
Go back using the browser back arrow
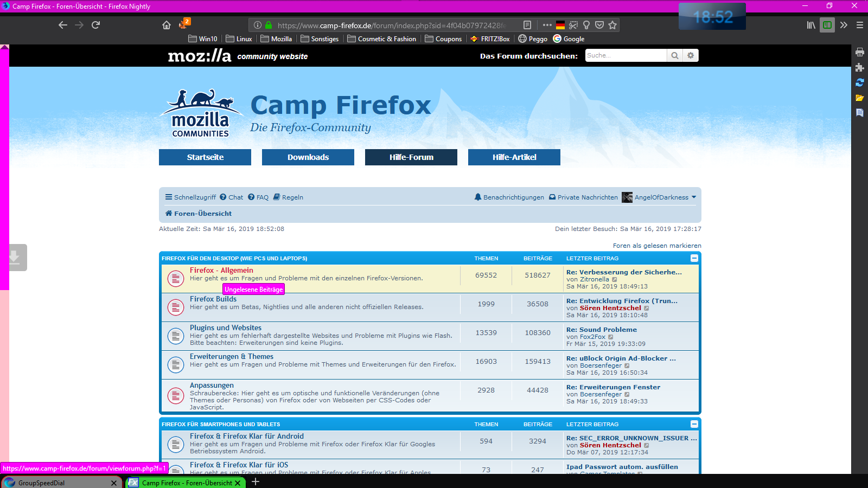click(63, 25)
